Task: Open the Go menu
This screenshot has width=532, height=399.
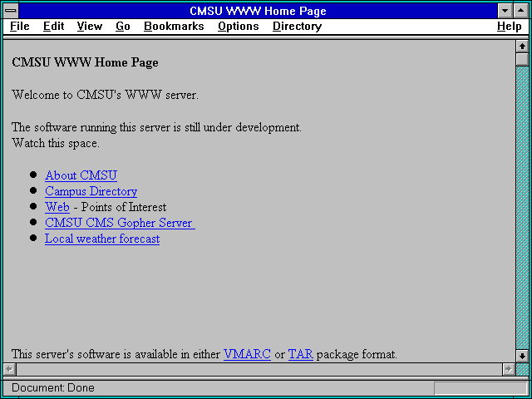Action: (123, 27)
